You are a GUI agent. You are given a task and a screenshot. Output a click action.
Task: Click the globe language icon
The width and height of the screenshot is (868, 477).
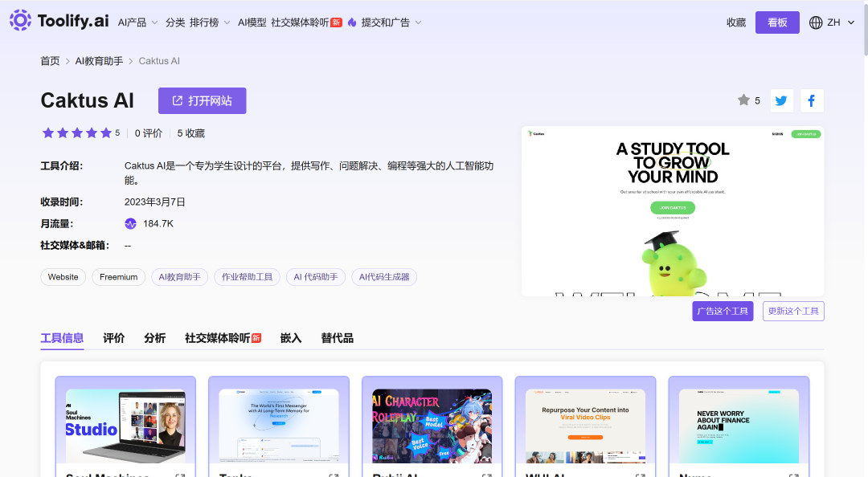click(816, 22)
